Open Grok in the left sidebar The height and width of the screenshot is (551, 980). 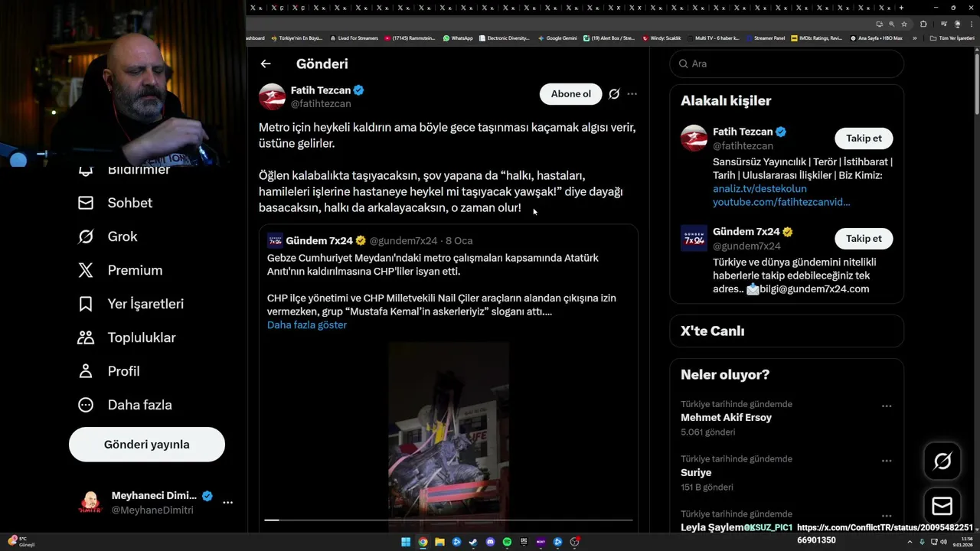[x=108, y=236]
